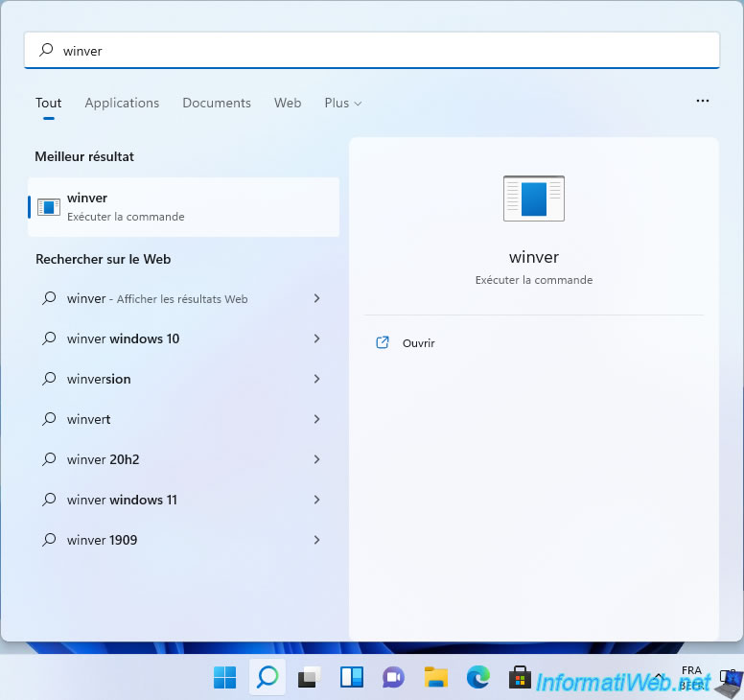Image resolution: width=744 pixels, height=700 pixels.
Task: Select the winvert suggestion
Action: point(184,420)
